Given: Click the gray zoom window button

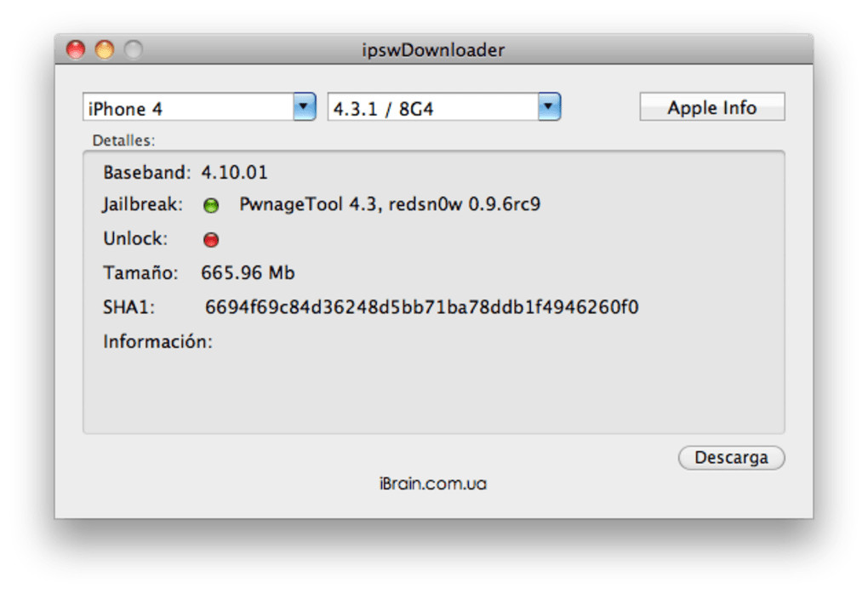Looking at the screenshot, I should click(x=133, y=50).
